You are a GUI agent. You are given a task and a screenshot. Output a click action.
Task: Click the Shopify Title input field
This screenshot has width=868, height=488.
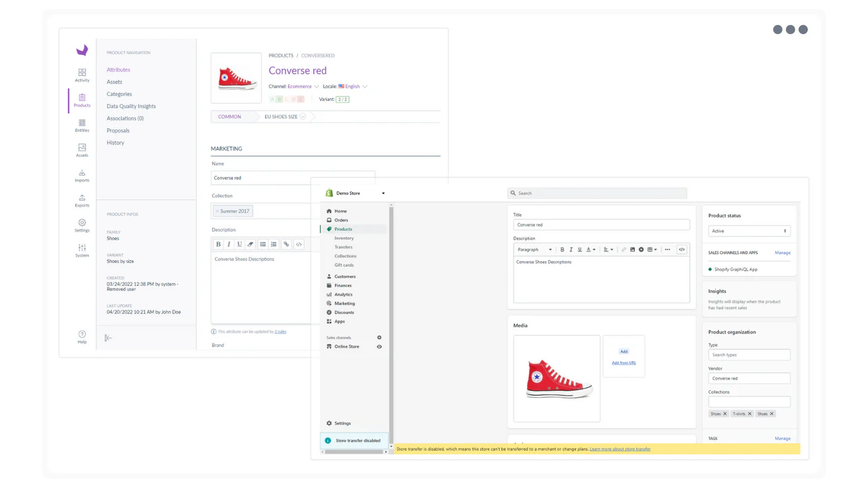click(x=601, y=224)
